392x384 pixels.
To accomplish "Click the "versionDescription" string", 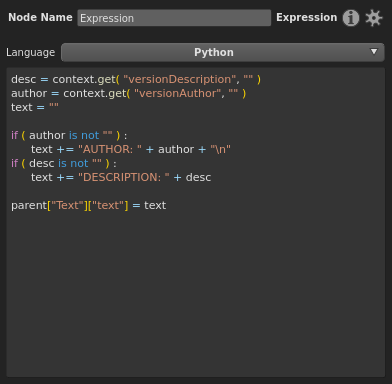I will (180, 79).
